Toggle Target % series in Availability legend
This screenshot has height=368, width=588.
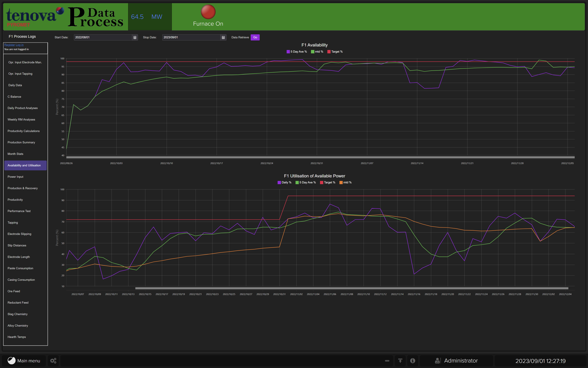pos(335,52)
